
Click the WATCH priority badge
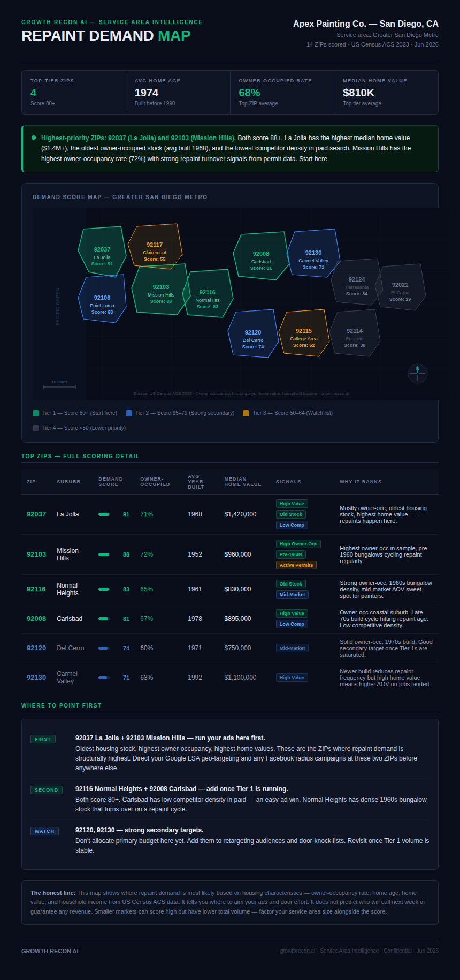point(44,831)
